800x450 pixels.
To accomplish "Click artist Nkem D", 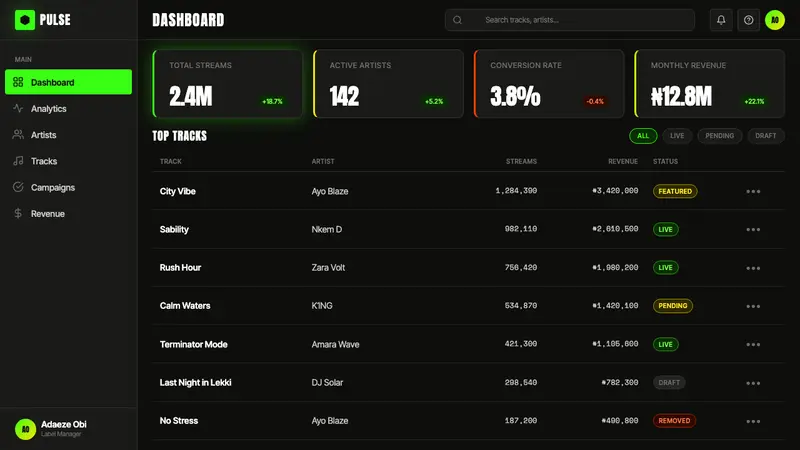I will click(327, 230).
